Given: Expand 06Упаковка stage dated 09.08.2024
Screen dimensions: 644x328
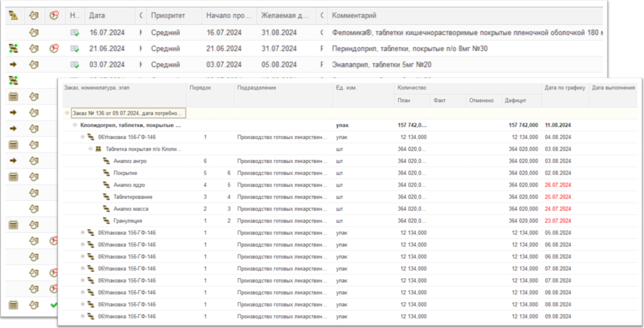Looking at the screenshot, I should coord(82,317).
